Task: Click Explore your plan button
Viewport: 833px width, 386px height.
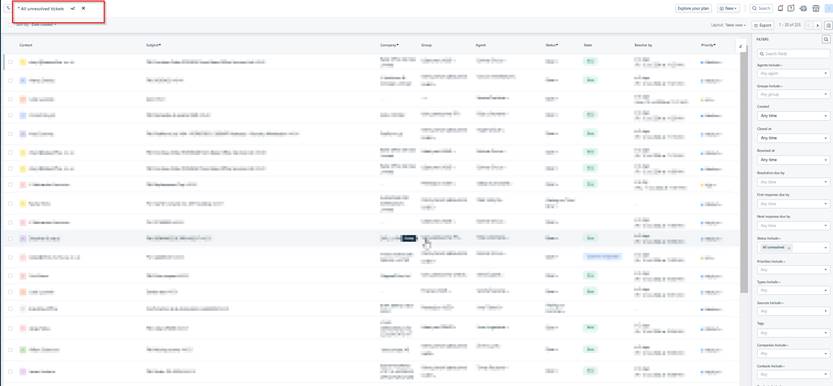Action: 694,8
